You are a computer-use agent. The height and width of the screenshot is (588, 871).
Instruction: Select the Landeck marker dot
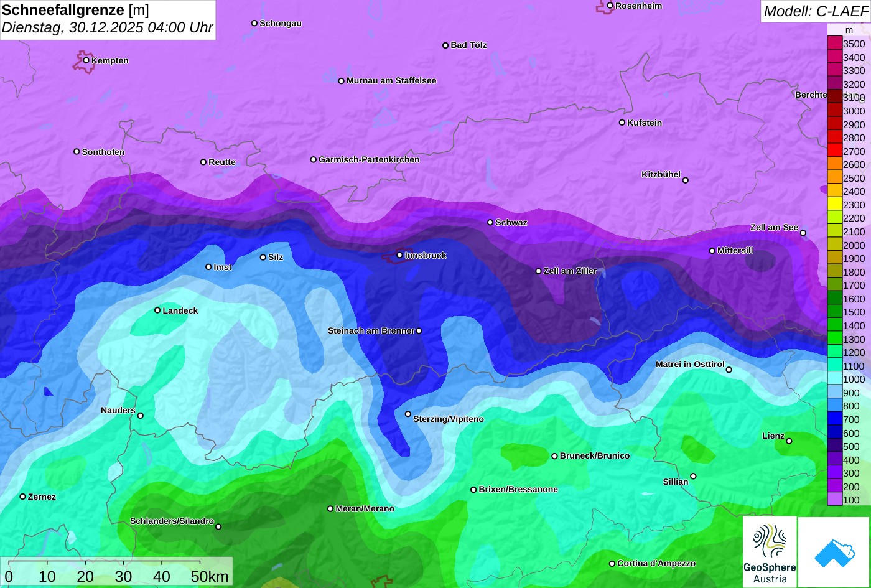[157, 310]
